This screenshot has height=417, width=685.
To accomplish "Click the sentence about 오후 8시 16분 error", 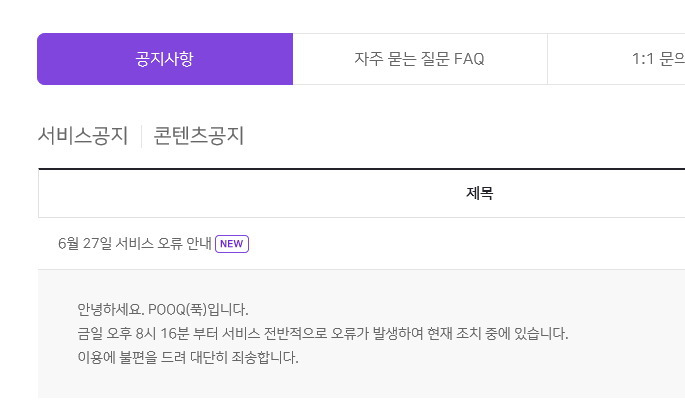I will point(323,334).
